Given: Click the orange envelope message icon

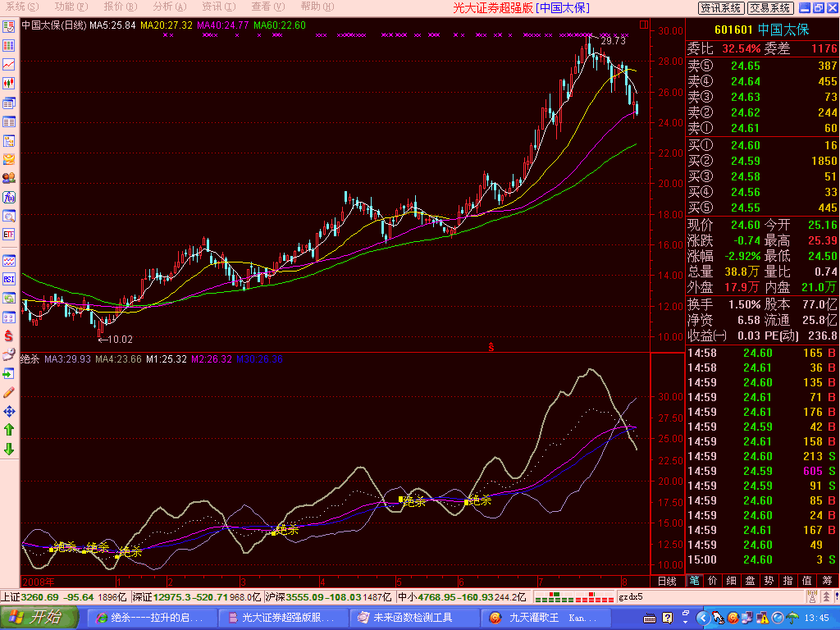Looking at the screenshot, I should pyautogui.click(x=8, y=159).
